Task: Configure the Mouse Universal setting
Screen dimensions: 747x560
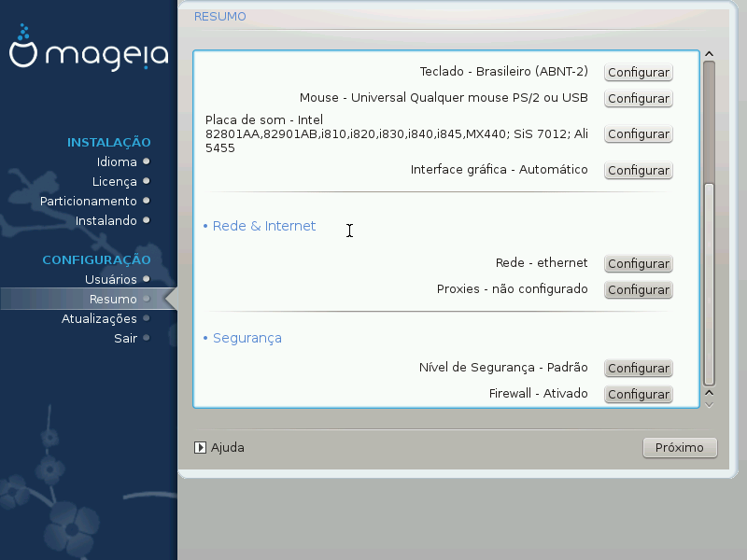Action: coord(639,99)
